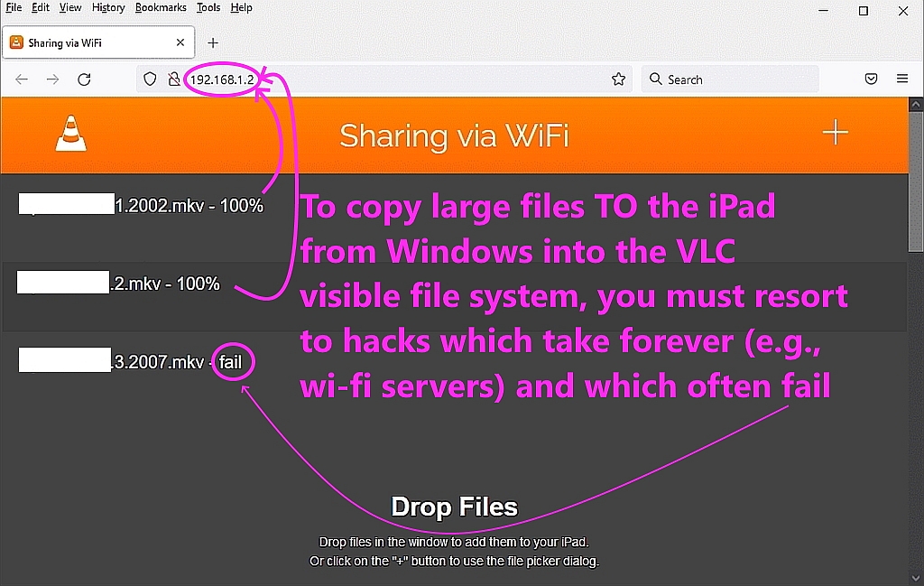
Task: Maximize the Firefox window
Action: pyautogui.click(x=864, y=11)
